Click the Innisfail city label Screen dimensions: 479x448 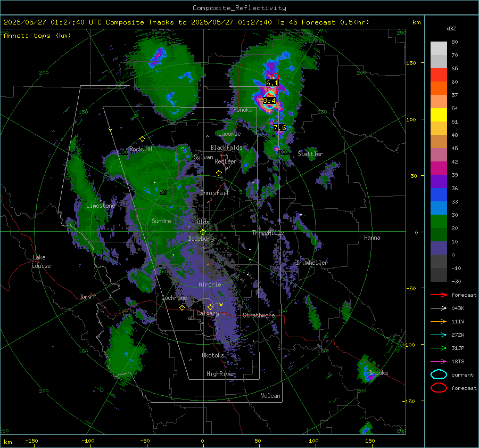coord(215,193)
